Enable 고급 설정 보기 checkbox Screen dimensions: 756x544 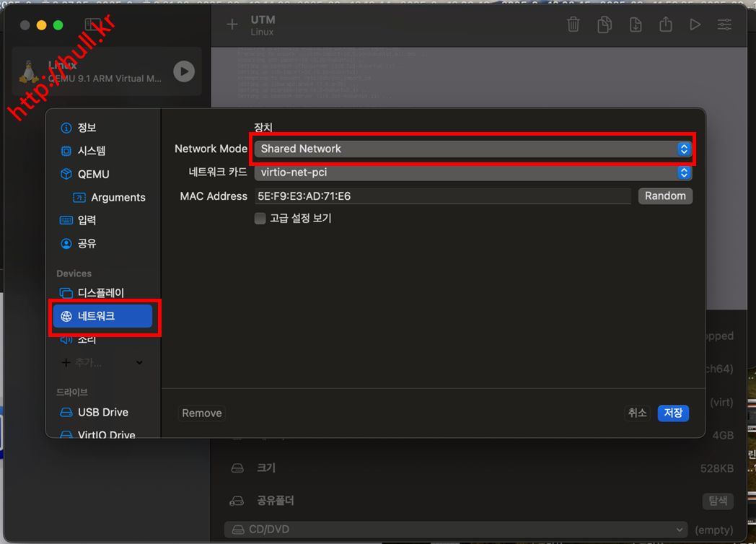click(x=260, y=219)
